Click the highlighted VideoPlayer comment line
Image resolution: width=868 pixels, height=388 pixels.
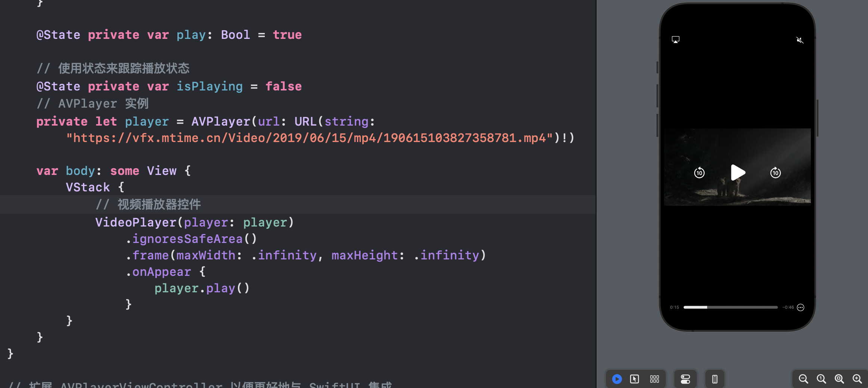(149, 204)
